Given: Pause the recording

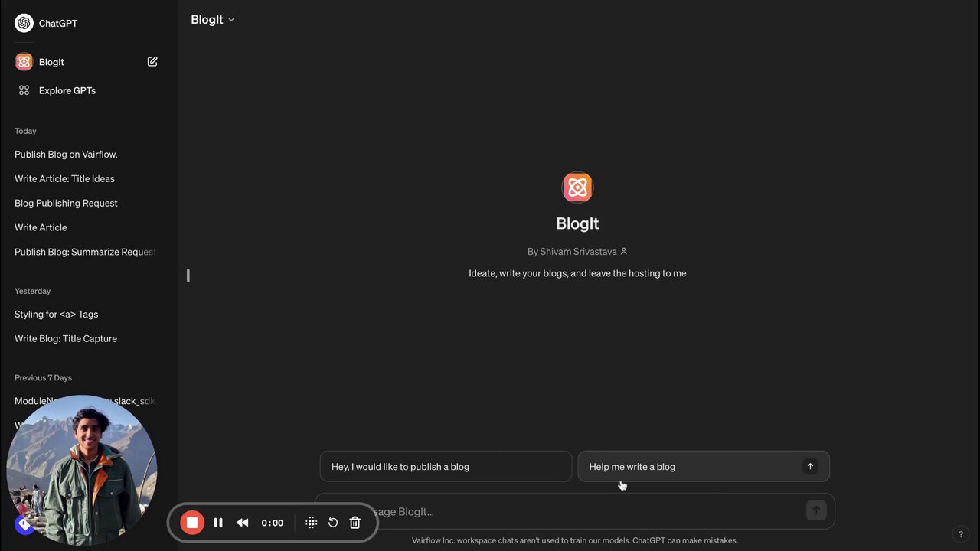Looking at the screenshot, I should point(218,523).
